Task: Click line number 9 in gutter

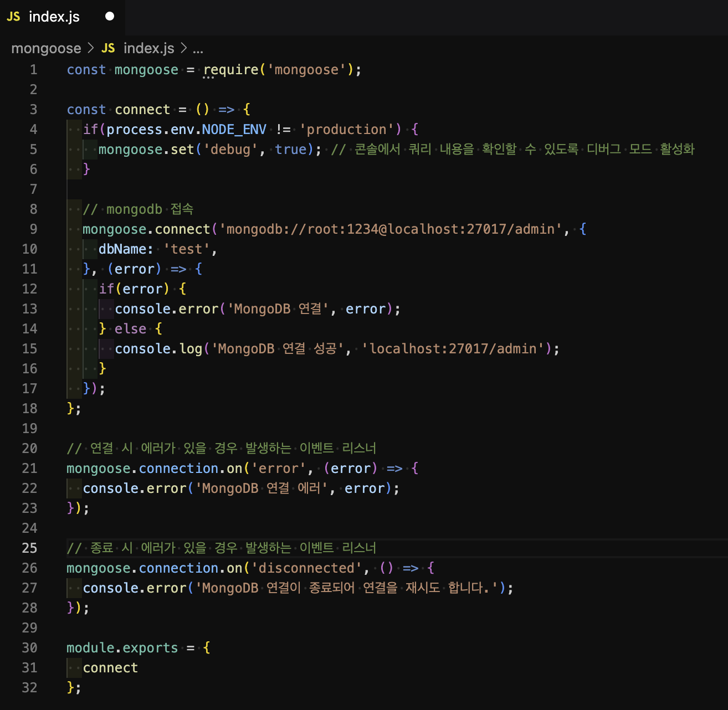Action: pyautogui.click(x=33, y=229)
